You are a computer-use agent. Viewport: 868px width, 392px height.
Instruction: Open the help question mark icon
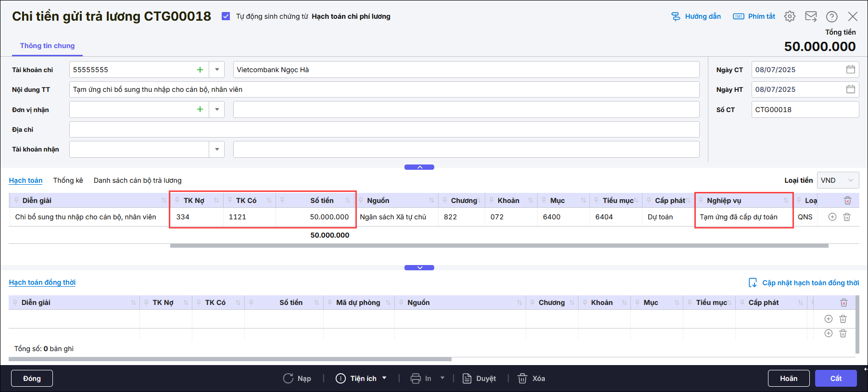(x=831, y=16)
